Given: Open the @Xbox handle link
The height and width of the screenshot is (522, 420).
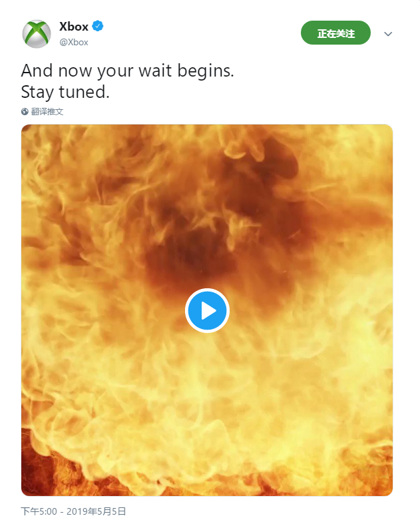Looking at the screenshot, I should (x=73, y=43).
